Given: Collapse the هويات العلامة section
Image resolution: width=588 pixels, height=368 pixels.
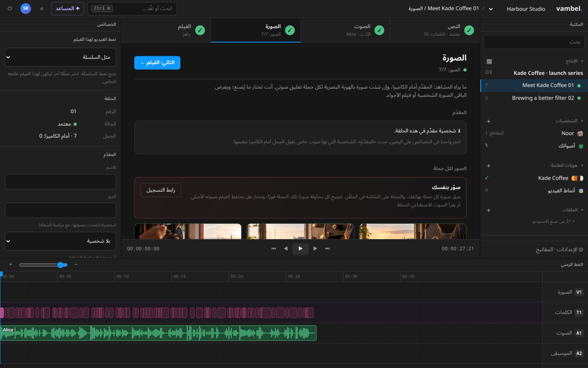Looking at the screenshot, I should [x=567, y=165].
